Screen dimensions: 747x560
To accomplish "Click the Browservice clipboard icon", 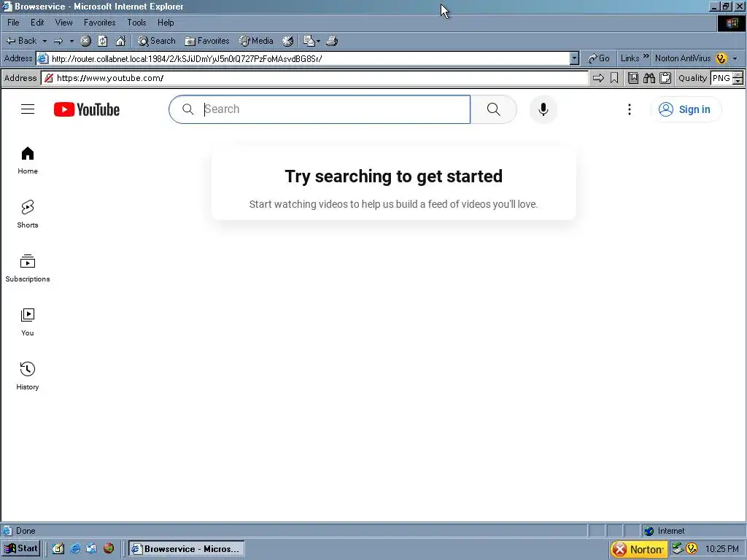I will pyautogui.click(x=665, y=78).
